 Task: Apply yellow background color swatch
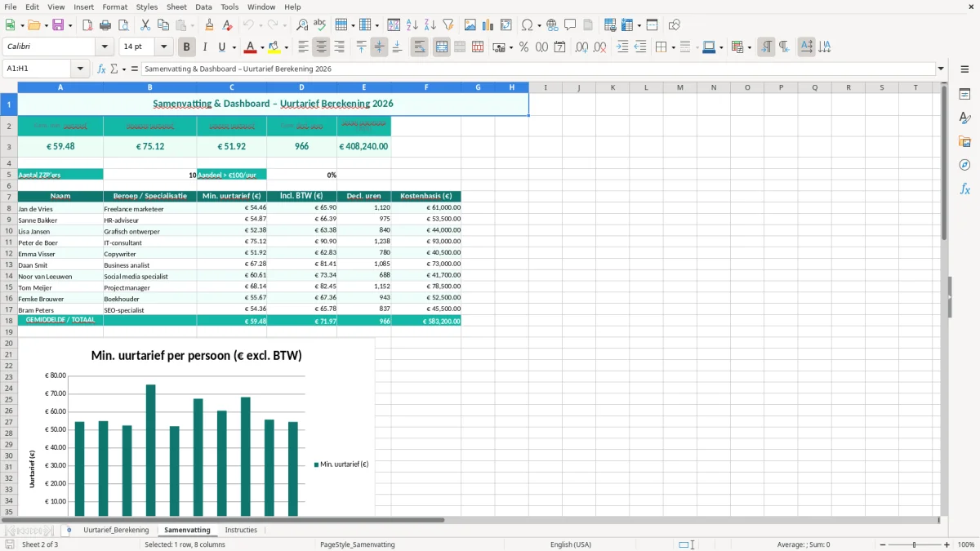(274, 47)
